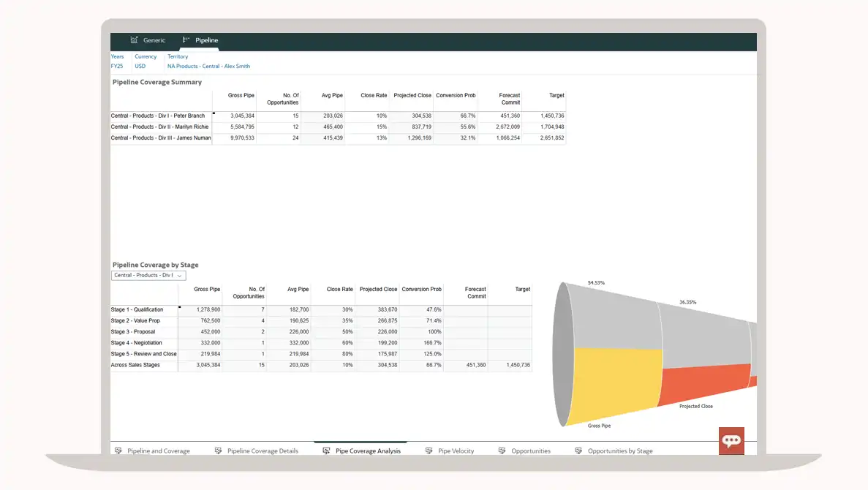Viewport: 868px width, 490px height.
Task: Select the Div II - Marilyn Richie row header
Action: [x=160, y=127]
